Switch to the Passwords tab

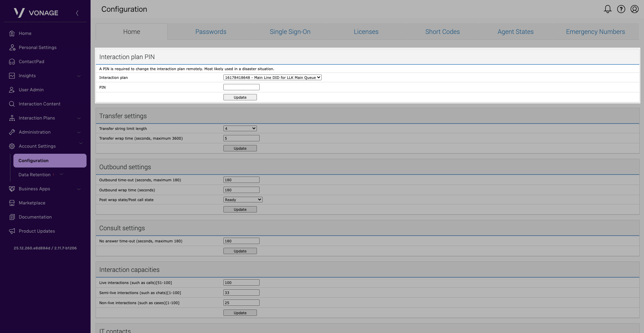tap(211, 32)
